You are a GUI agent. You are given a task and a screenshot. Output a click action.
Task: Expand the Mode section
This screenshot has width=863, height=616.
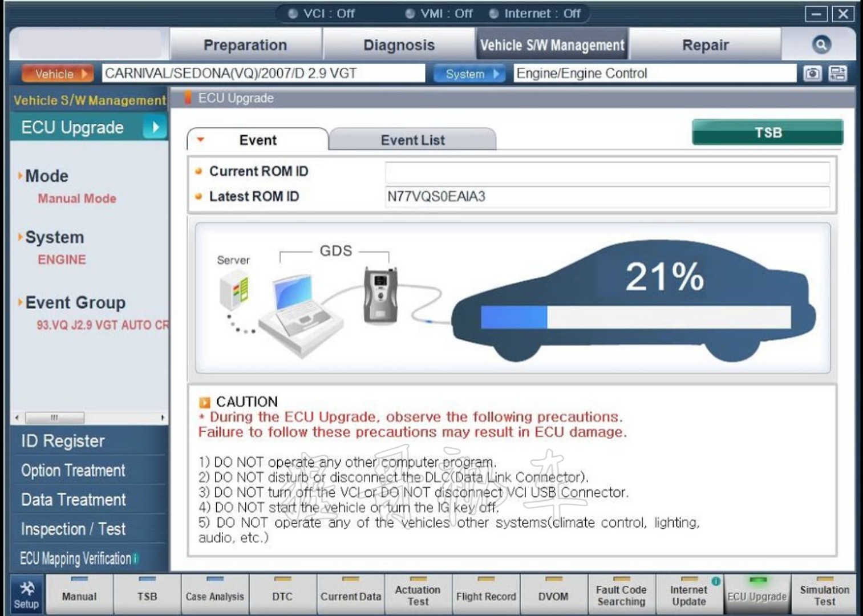click(x=46, y=176)
